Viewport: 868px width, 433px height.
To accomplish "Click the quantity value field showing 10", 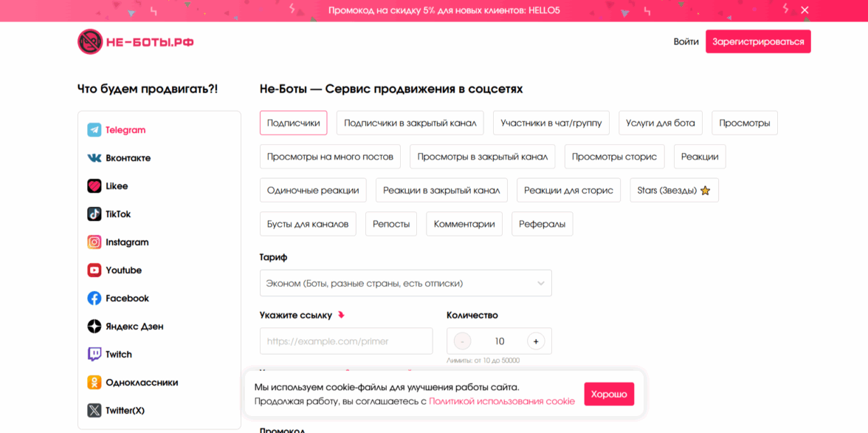I will [499, 341].
